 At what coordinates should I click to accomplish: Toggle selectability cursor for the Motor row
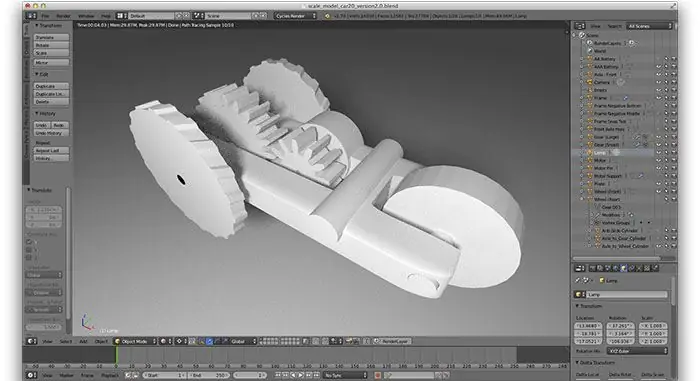pos(666,160)
